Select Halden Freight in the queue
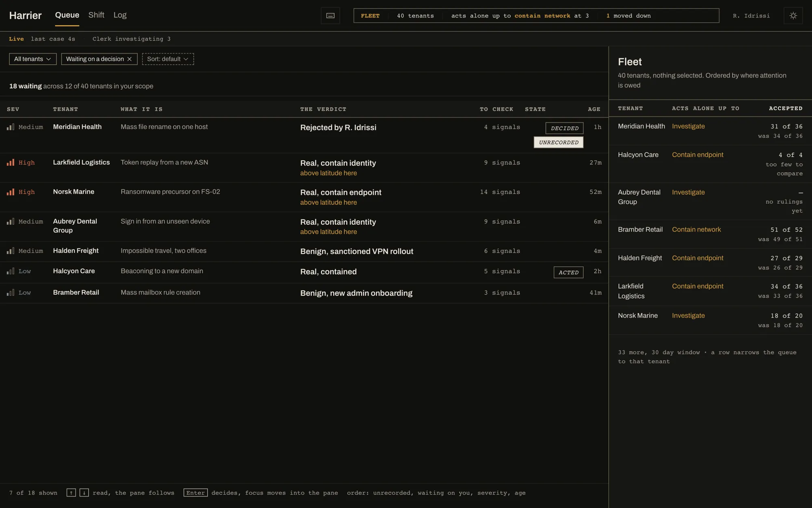 304,252
